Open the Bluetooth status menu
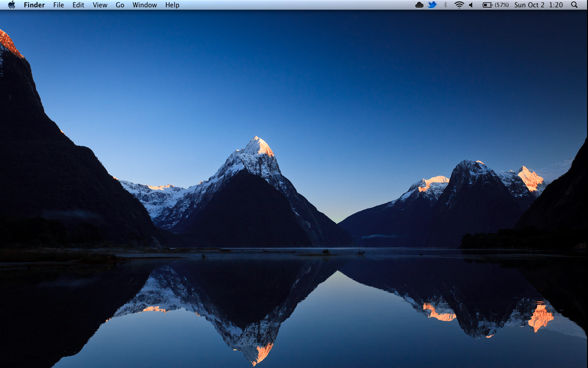 445,5
